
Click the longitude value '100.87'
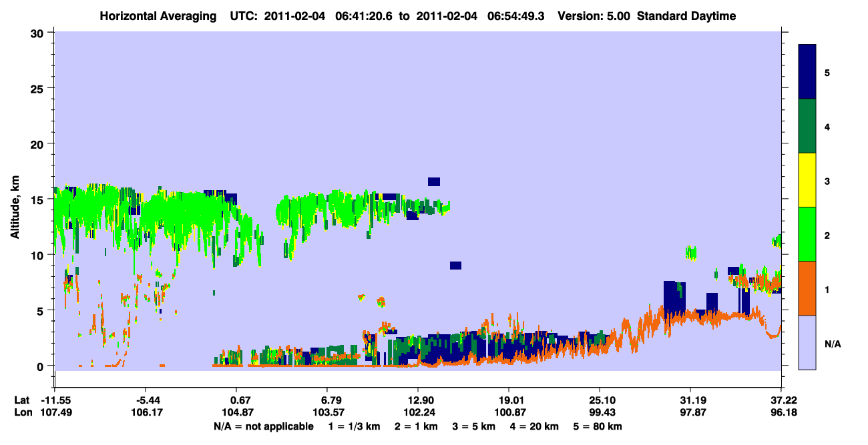coord(509,412)
